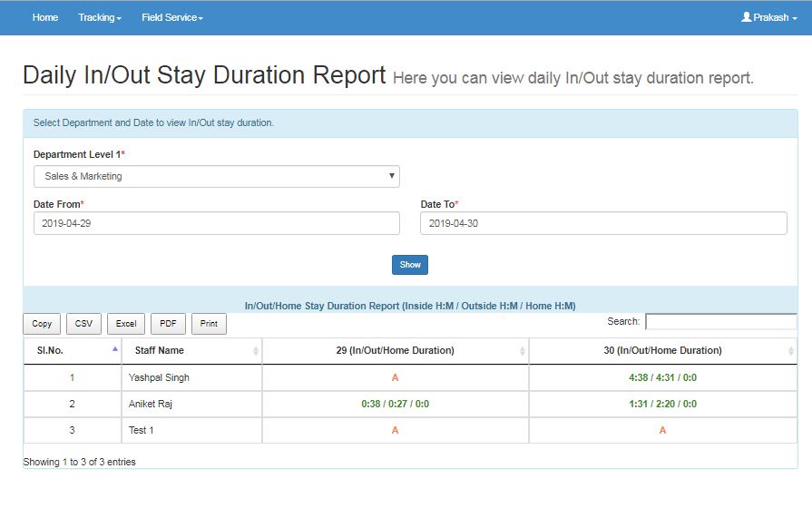Focus the table Search box
The height and width of the screenshot is (508, 812).
point(720,321)
